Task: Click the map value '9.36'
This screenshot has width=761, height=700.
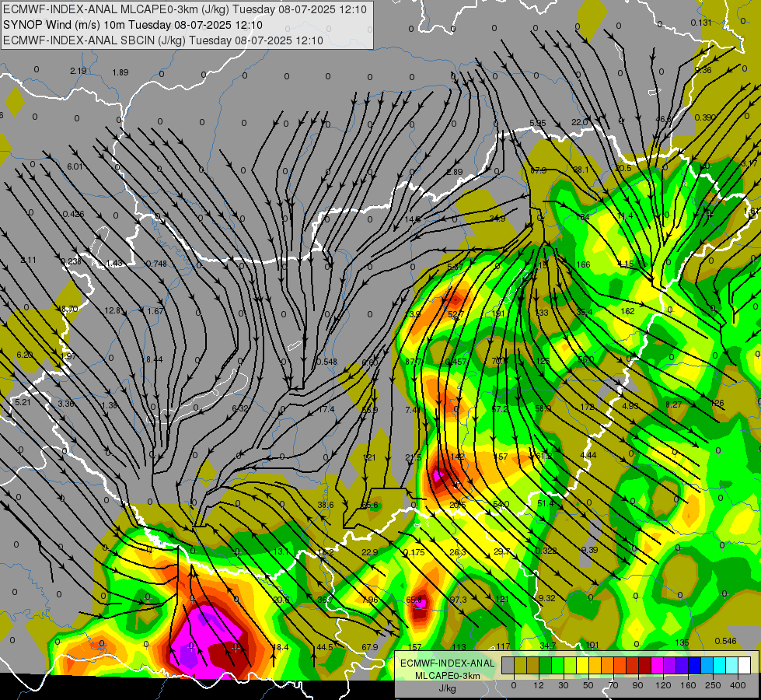Action: tap(703, 70)
